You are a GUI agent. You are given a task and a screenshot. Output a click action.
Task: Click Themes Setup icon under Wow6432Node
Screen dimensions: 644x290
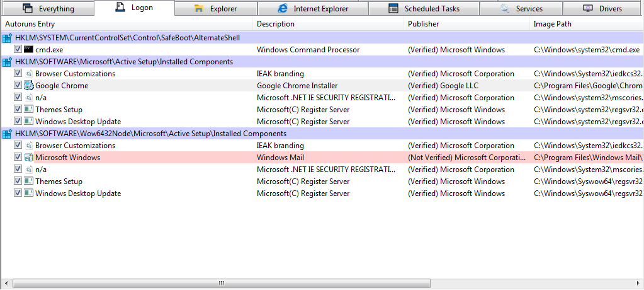click(x=28, y=182)
